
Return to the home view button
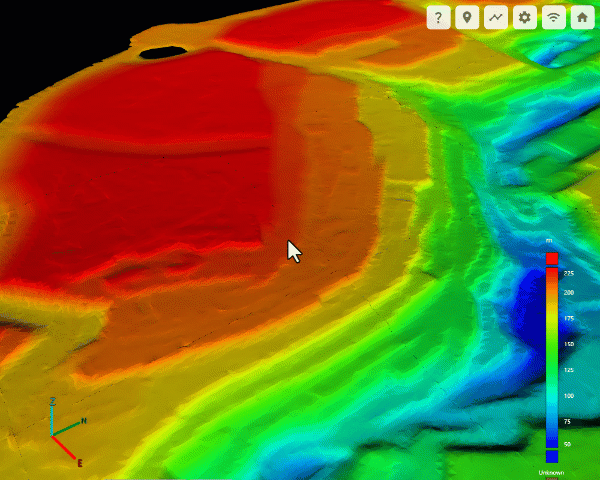[582, 17]
